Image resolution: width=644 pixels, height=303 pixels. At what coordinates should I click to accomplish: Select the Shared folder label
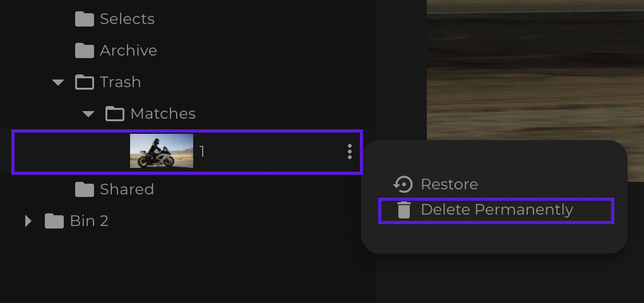[127, 189]
